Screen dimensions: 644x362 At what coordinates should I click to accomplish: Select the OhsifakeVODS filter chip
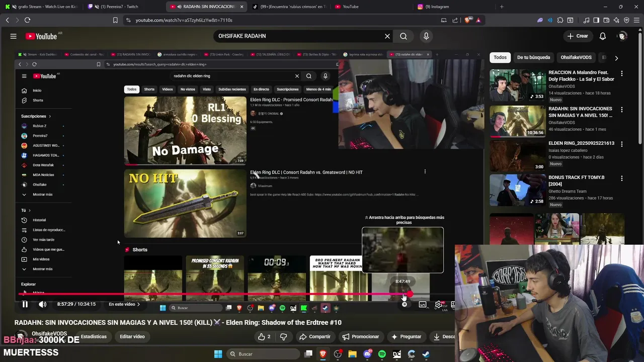576,57
